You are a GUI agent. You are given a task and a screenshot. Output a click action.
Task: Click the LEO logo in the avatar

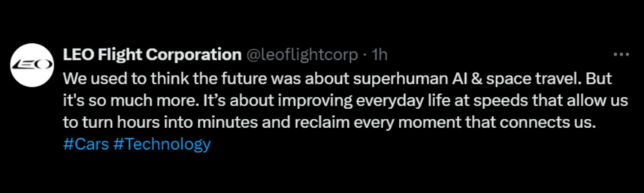[x=32, y=65]
